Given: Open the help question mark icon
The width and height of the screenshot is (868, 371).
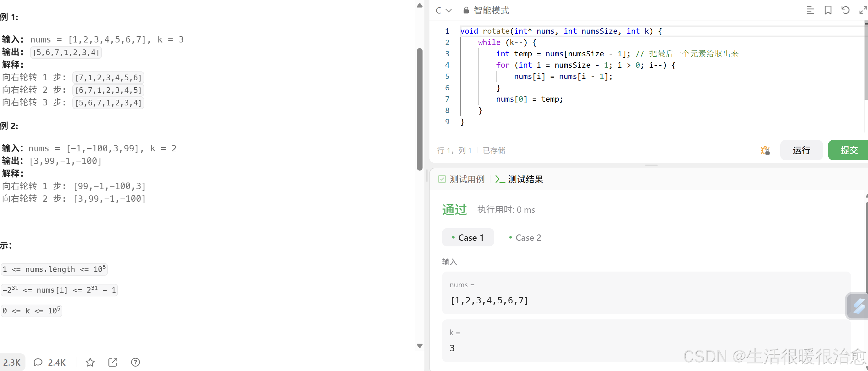Looking at the screenshot, I should (x=135, y=362).
